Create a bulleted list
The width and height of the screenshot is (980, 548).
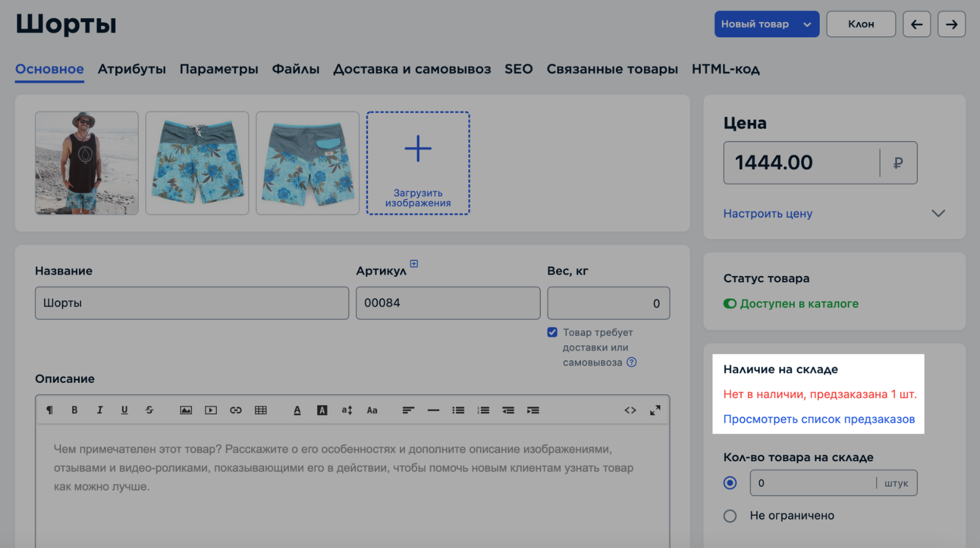[458, 410]
